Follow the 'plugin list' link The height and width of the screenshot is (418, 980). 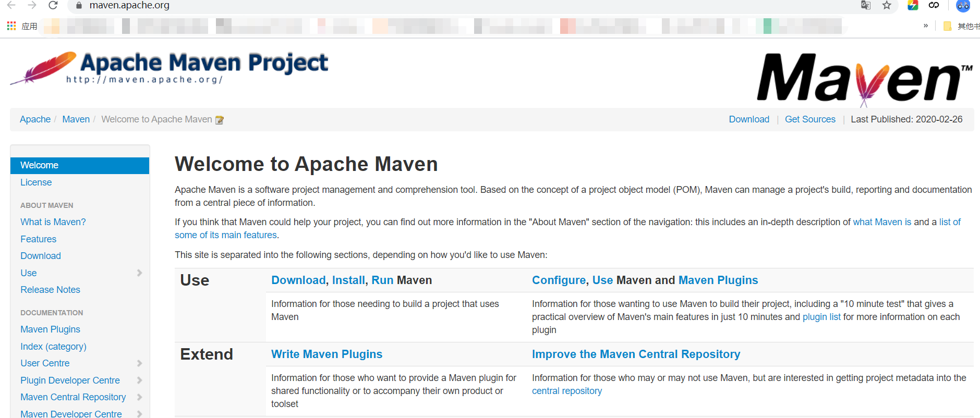[x=821, y=317]
